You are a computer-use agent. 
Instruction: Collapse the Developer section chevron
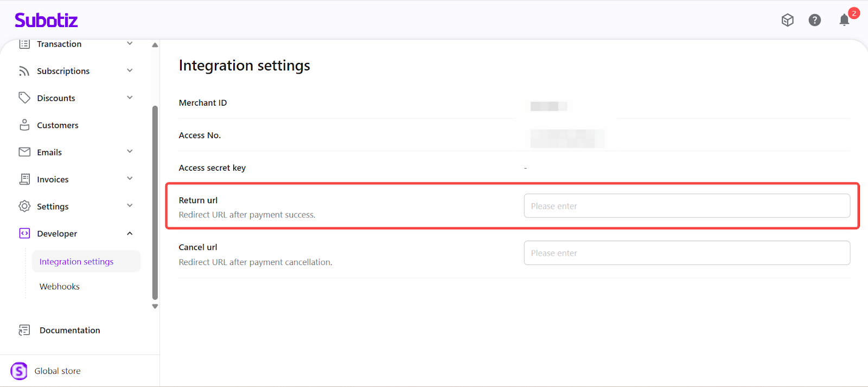[130, 234]
